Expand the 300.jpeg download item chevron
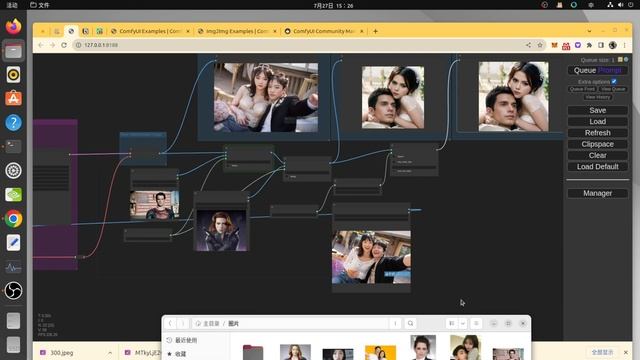This screenshot has width=640, height=360. point(110,353)
